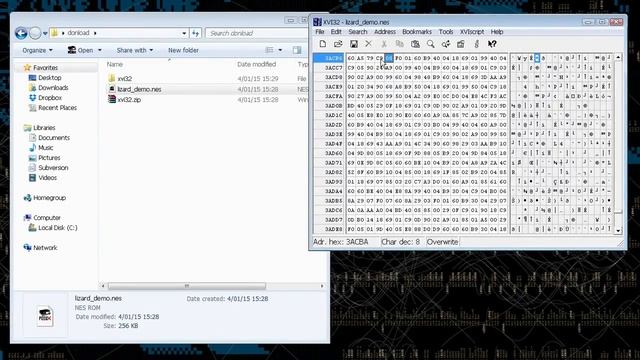
Task: Click the 3ACB6 address row header
Action: [x=329, y=58]
